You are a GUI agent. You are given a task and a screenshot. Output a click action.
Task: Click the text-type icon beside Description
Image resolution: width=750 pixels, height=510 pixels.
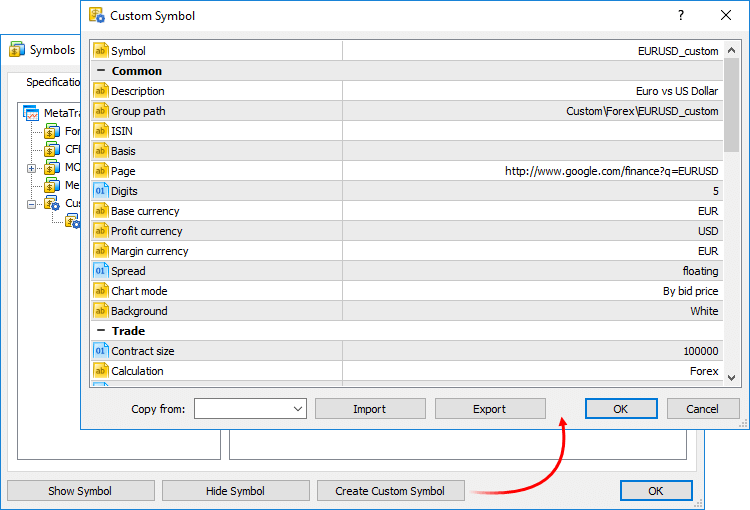[100, 91]
